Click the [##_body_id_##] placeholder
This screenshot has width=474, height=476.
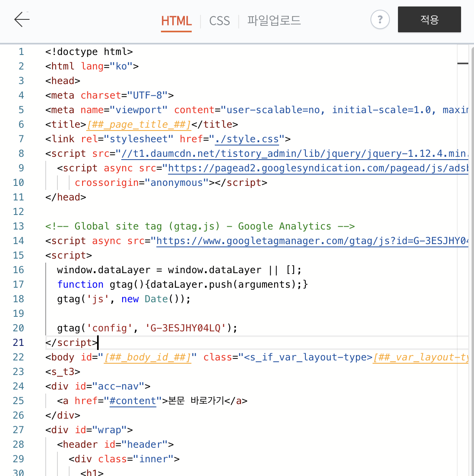(148, 357)
